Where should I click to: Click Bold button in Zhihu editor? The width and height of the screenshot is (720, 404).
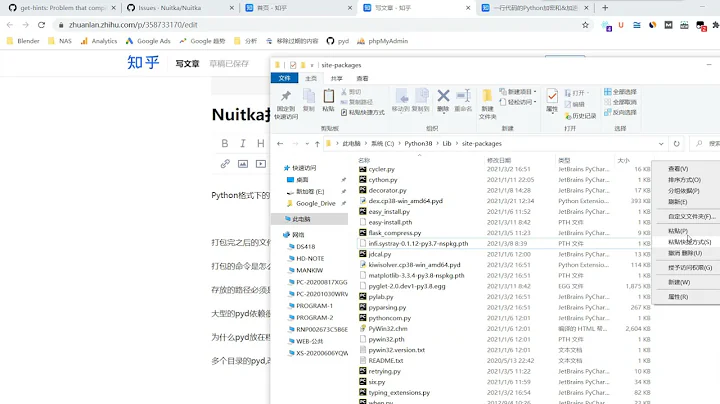pyautogui.click(x=225, y=143)
